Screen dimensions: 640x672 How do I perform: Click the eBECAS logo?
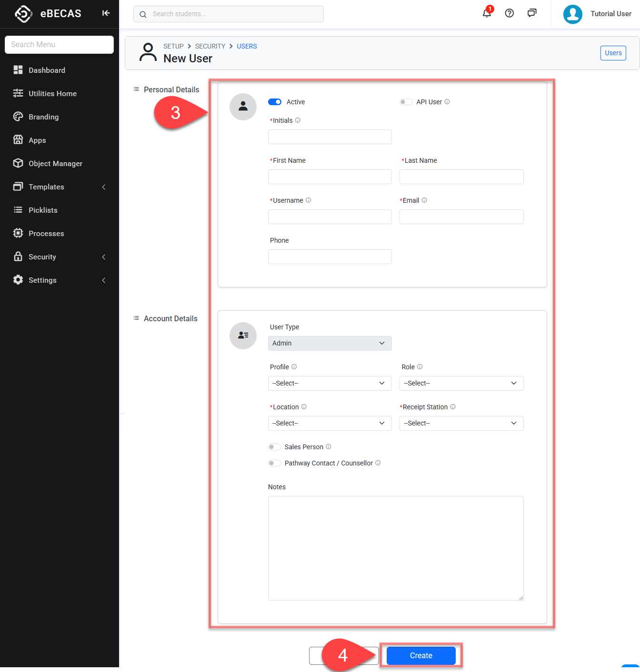tap(23, 14)
